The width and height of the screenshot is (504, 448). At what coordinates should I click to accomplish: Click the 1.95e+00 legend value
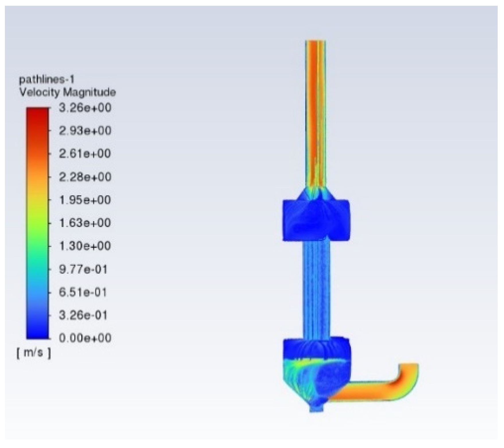tap(85, 200)
